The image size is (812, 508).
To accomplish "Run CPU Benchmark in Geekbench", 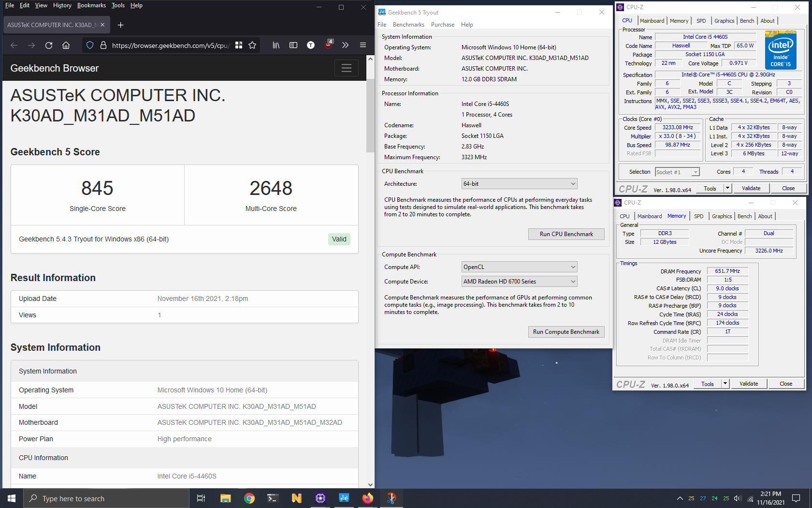I will (x=566, y=234).
